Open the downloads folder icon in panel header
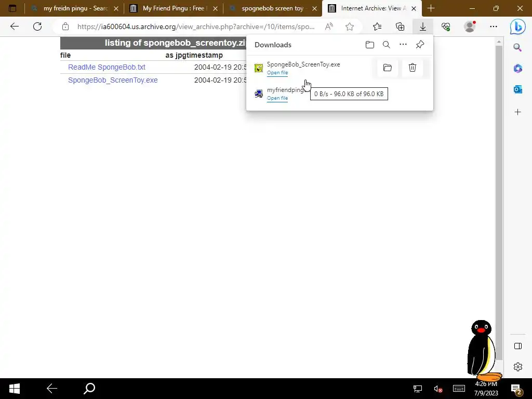The image size is (532, 399). tap(370, 45)
